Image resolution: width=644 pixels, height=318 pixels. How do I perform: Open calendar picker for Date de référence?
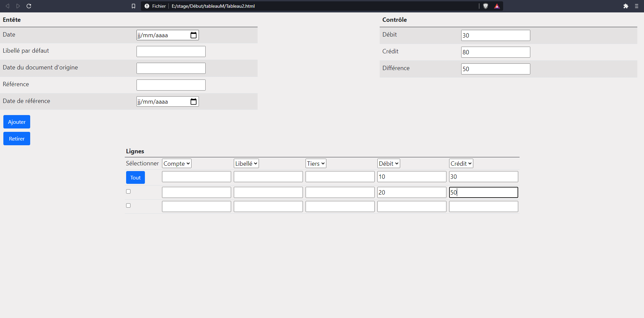tap(194, 102)
